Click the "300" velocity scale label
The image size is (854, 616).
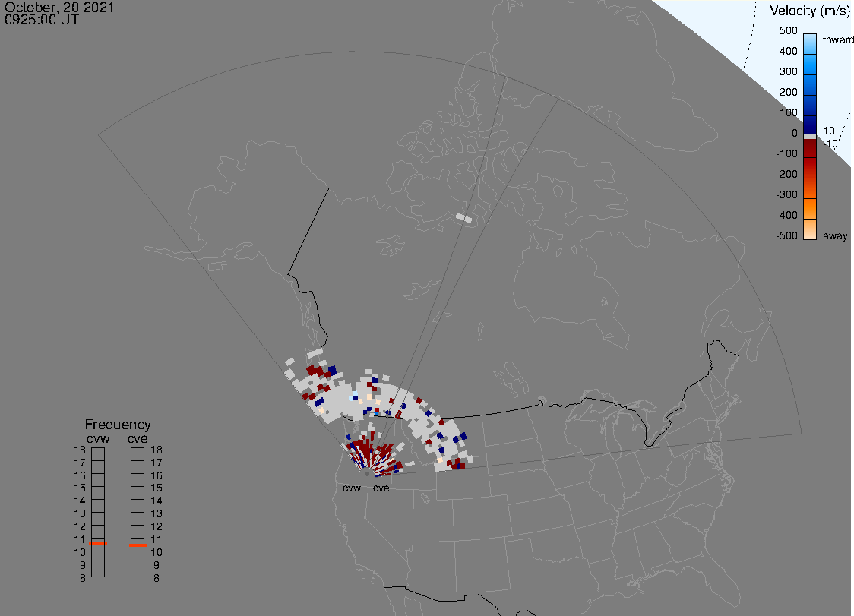point(788,72)
